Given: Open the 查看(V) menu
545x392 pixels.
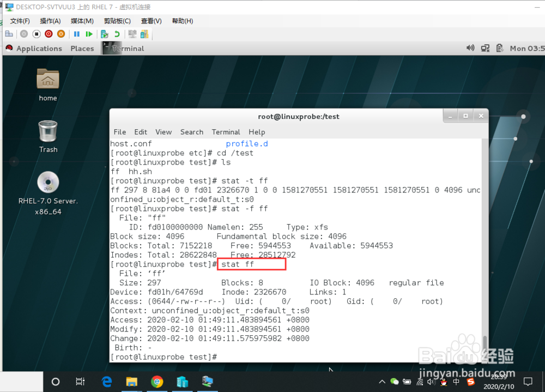Looking at the screenshot, I should point(151,21).
